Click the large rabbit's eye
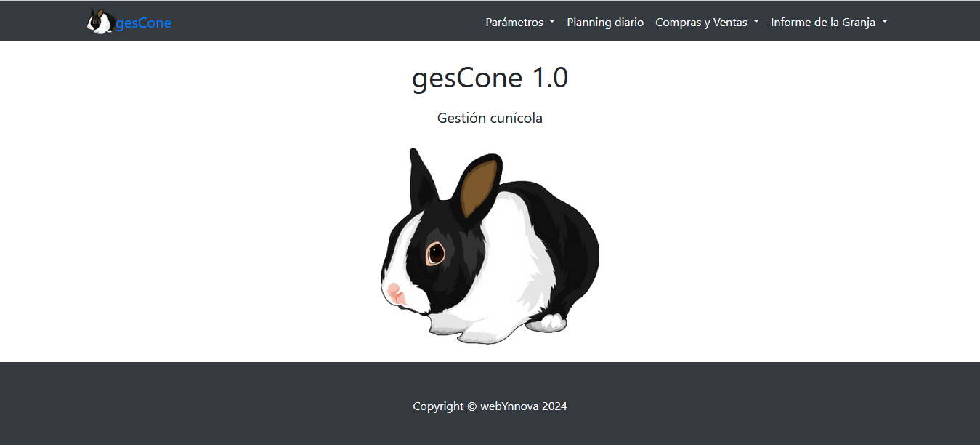This screenshot has width=980, height=445. click(435, 254)
